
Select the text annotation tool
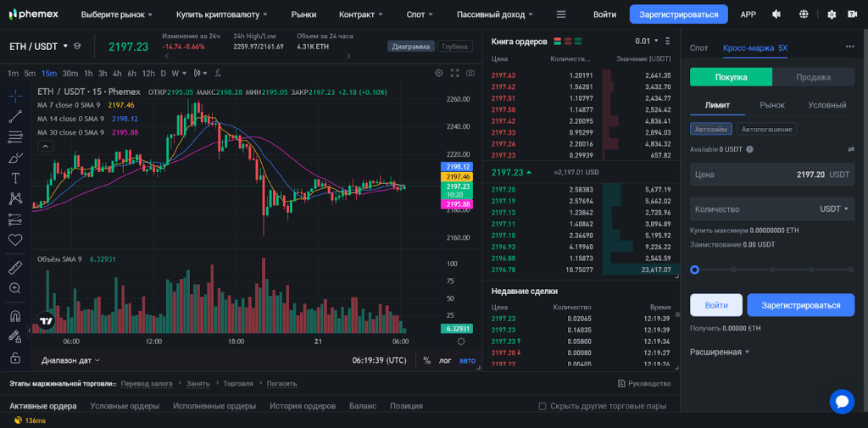click(15, 178)
